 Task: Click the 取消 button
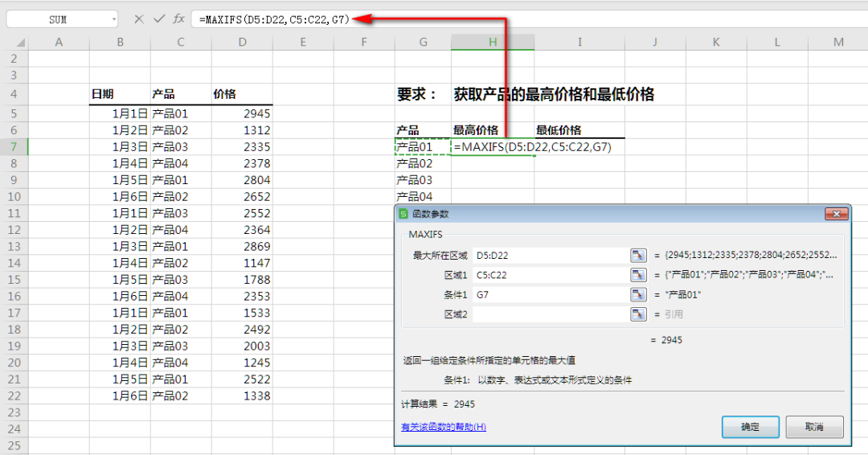(814, 427)
